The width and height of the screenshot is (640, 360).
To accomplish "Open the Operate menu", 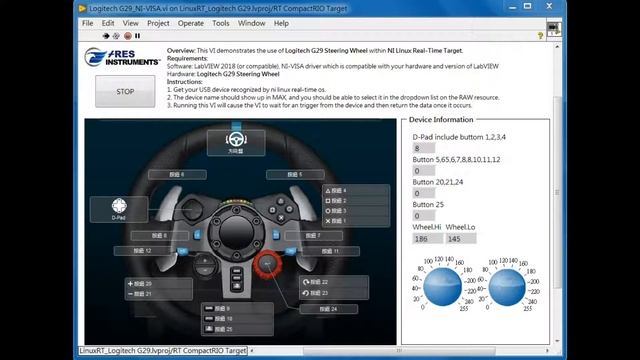I will tap(191, 23).
